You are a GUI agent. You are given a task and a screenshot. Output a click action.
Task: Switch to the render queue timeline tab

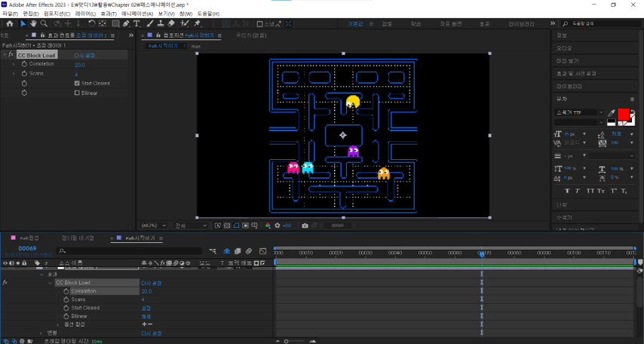[x=78, y=238]
